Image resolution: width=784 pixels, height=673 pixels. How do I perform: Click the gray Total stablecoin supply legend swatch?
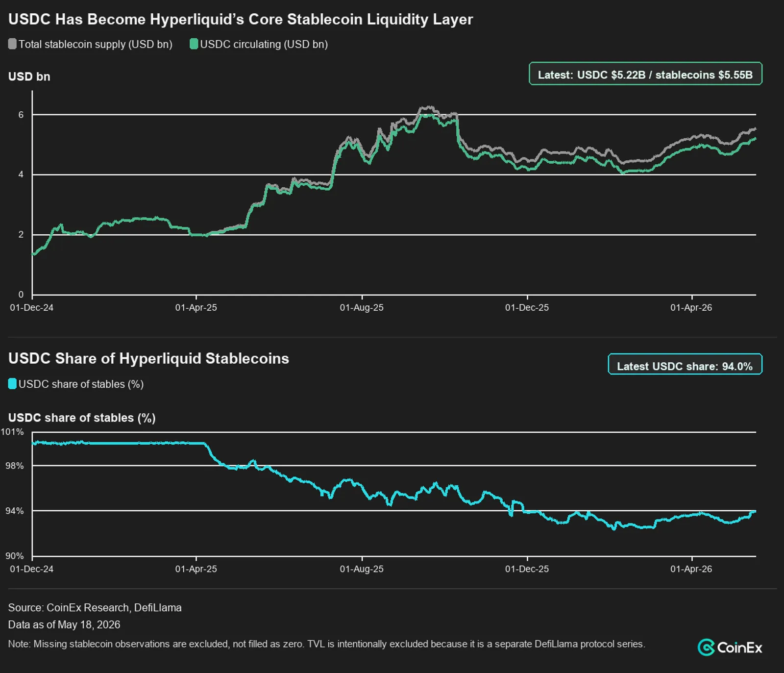12,44
